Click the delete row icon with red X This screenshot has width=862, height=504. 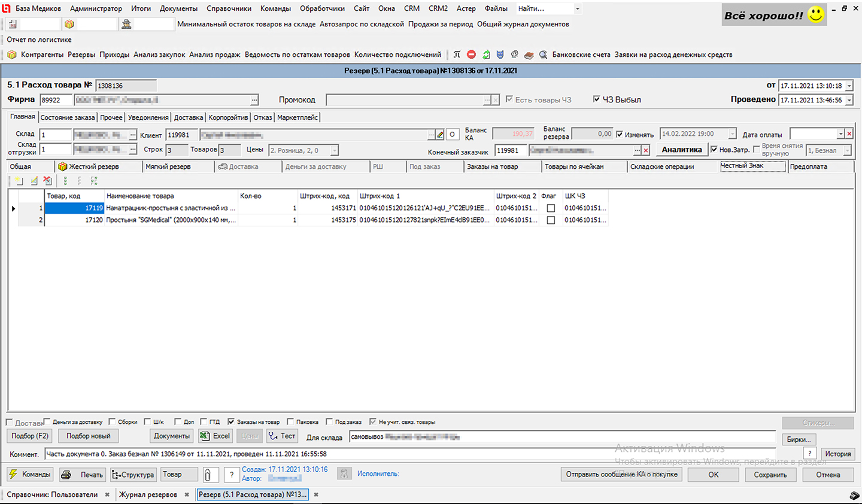pyautogui.click(x=47, y=180)
